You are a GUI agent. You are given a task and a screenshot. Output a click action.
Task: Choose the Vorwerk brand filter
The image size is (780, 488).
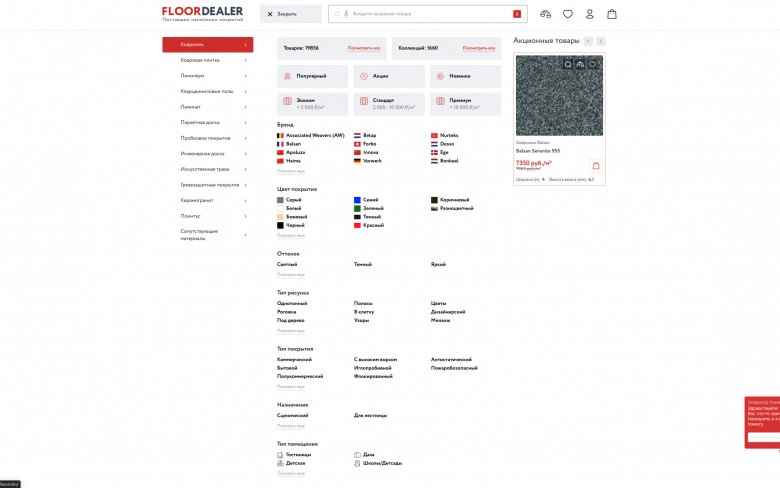click(368, 161)
